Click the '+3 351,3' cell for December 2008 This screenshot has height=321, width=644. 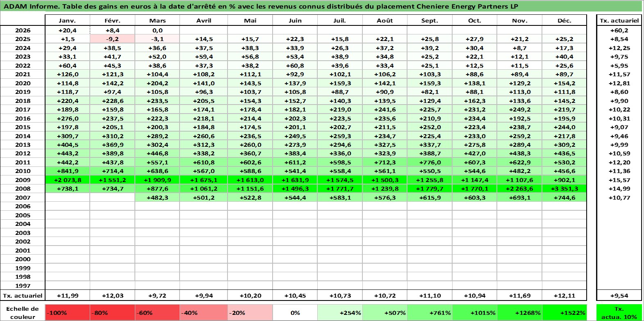coord(564,189)
